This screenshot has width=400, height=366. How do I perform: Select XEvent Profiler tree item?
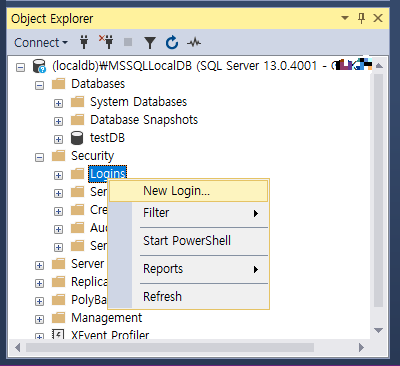tap(110, 335)
